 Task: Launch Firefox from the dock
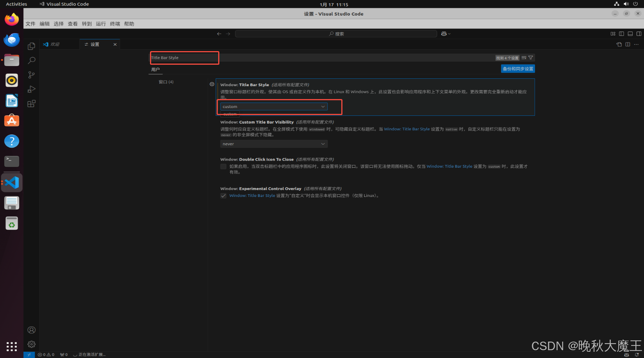(x=12, y=19)
